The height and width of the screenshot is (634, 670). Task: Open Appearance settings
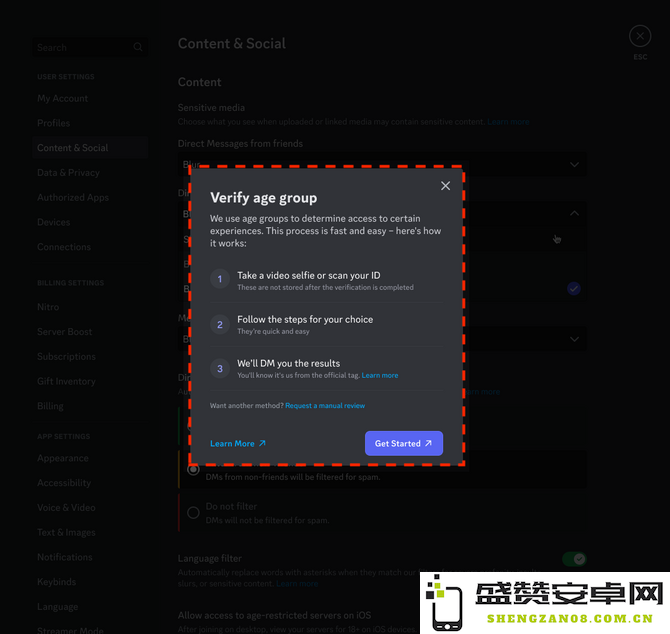coord(63,458)
